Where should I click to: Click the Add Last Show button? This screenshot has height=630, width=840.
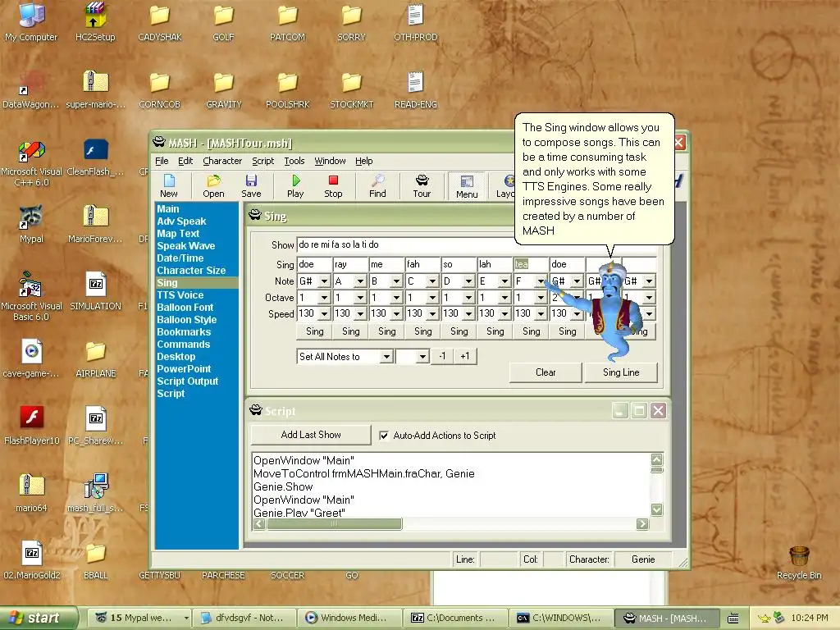[311, 435]
